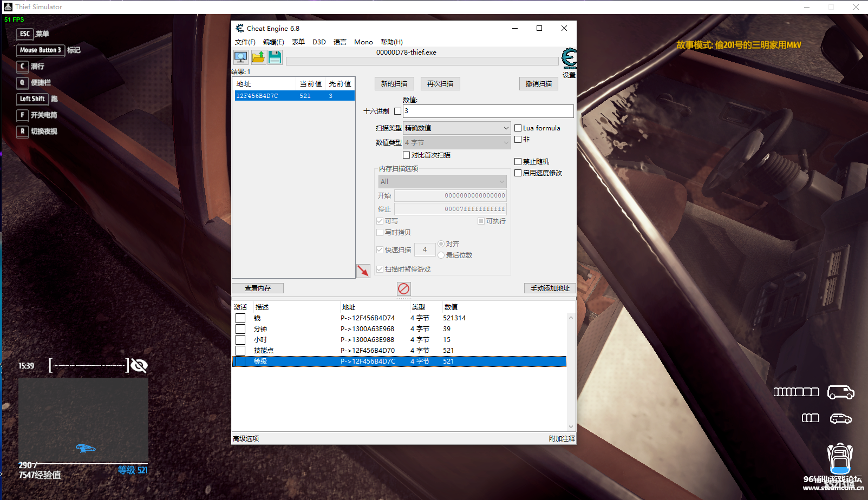Enable the hexadecimal checkbox
868x500 pixels.
click(x=398, y=111)
